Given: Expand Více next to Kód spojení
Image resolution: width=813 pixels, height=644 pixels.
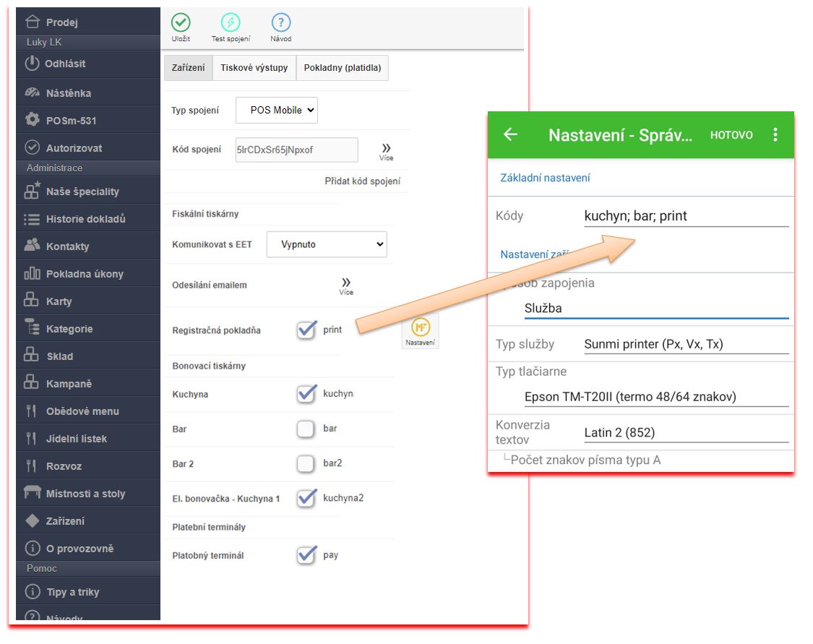Looking at the screenshot, I should tap(386, 151).
